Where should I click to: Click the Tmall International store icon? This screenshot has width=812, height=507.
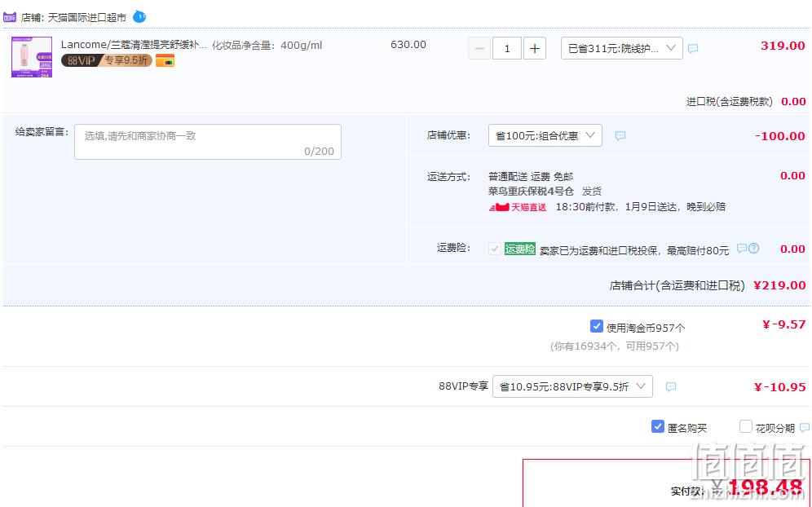tap(10, 17)
